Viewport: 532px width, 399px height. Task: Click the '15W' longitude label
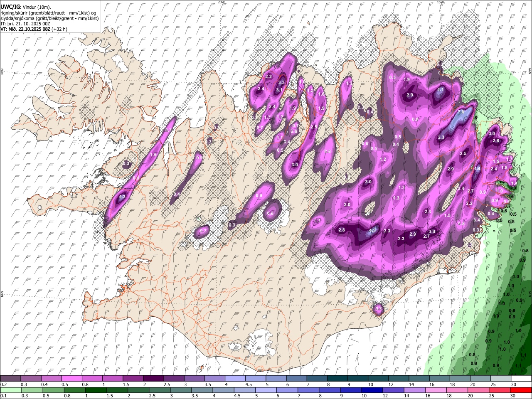pyautogui.click(x=440, y=2)
